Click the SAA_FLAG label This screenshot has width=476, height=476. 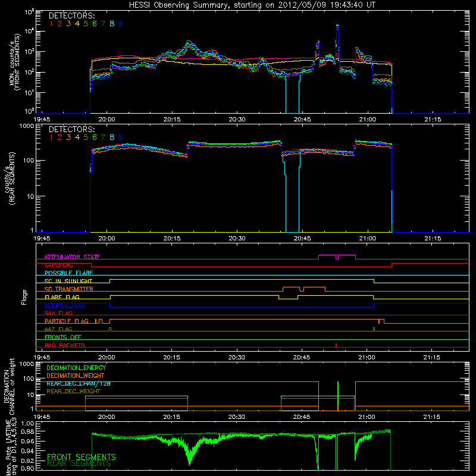pos(58,313)
